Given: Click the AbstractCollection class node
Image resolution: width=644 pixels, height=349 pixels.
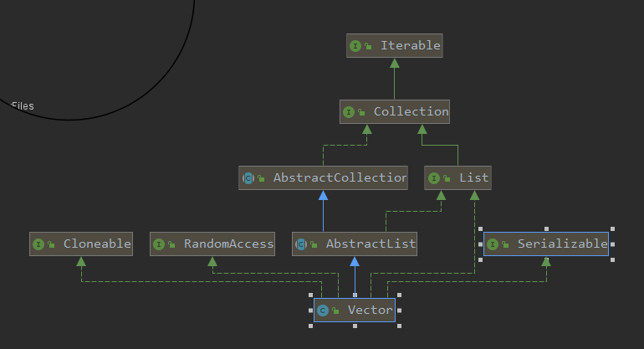Looking at the screenshot, I should (x=323, y=178).
